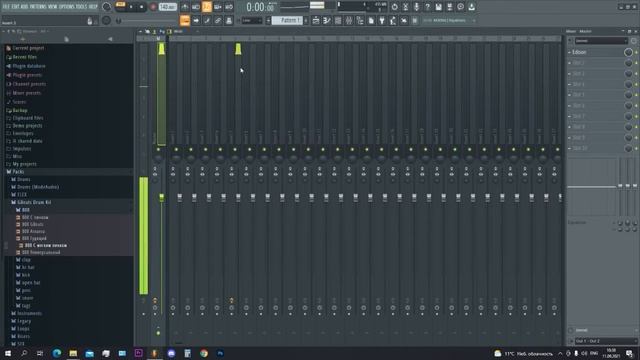The height and width of the screenshot is (360, 640).
Task: Open the Browser view icon in toolbar
Action: (360, 20)
